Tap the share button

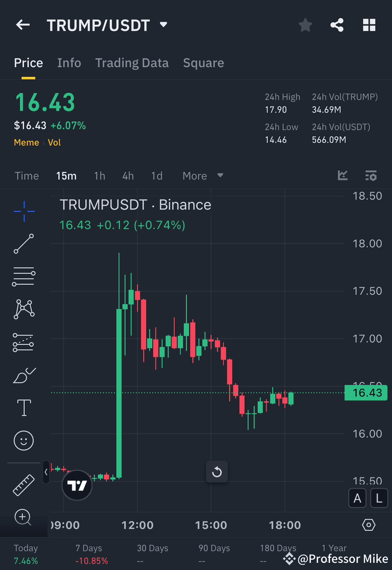click(337, 25)
